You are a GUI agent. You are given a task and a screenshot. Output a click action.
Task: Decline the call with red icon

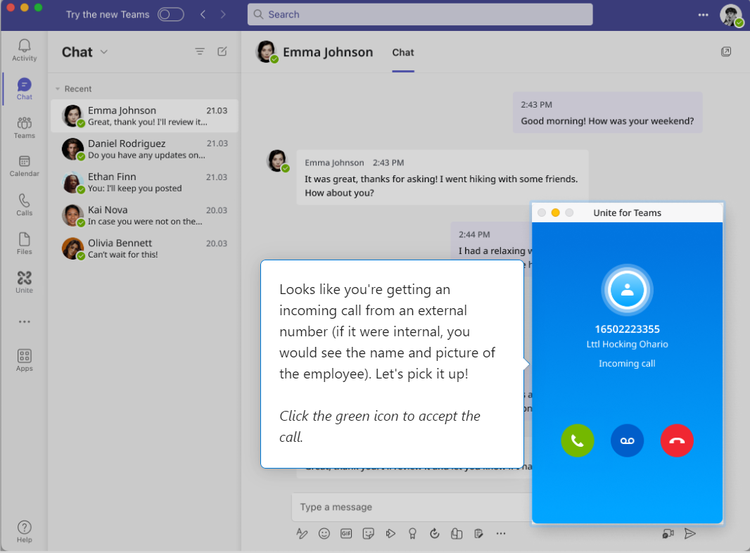677,441
